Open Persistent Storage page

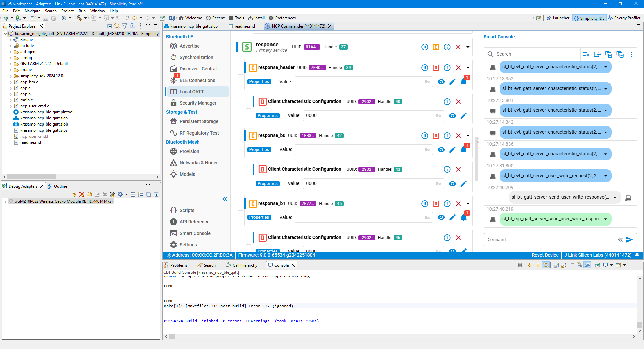click(199, 121)
